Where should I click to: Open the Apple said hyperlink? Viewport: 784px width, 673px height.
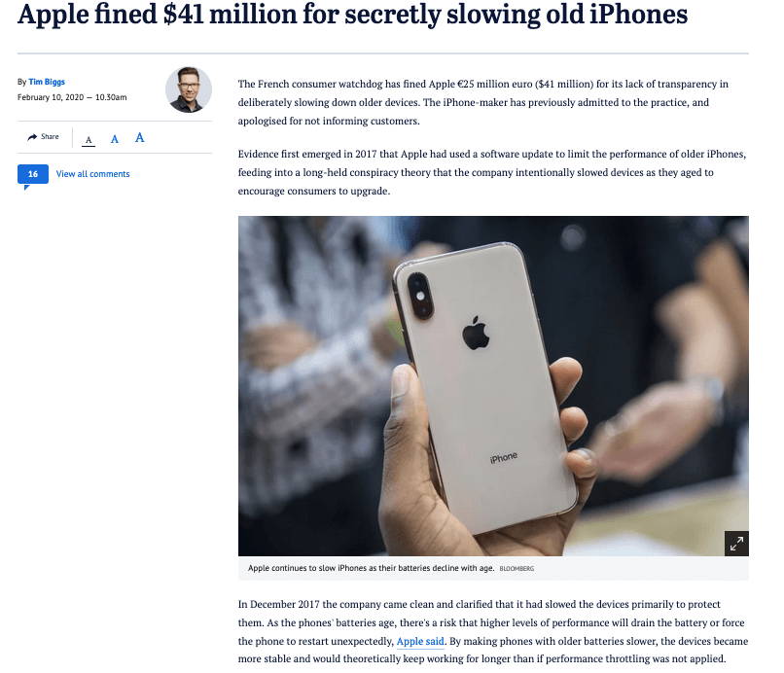pos(420,641)
